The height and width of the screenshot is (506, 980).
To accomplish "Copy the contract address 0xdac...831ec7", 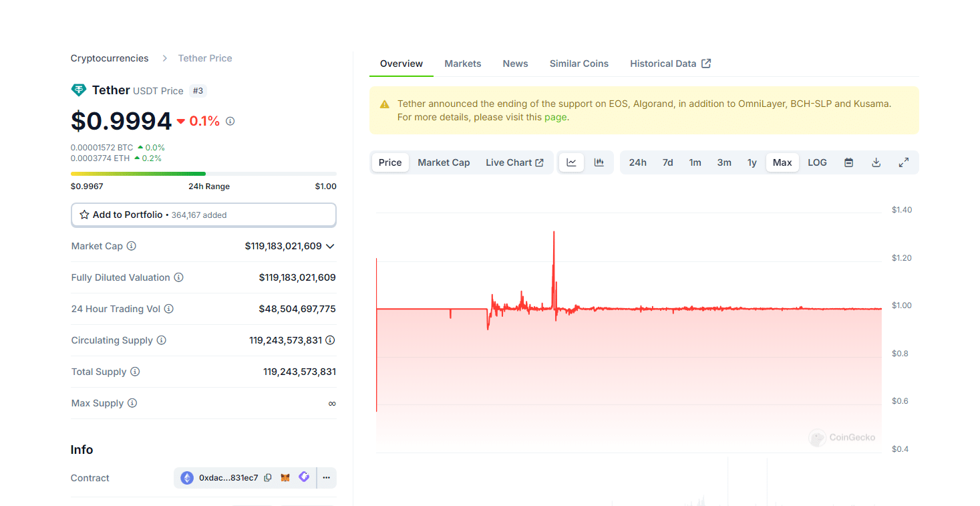I will point(268,478).
